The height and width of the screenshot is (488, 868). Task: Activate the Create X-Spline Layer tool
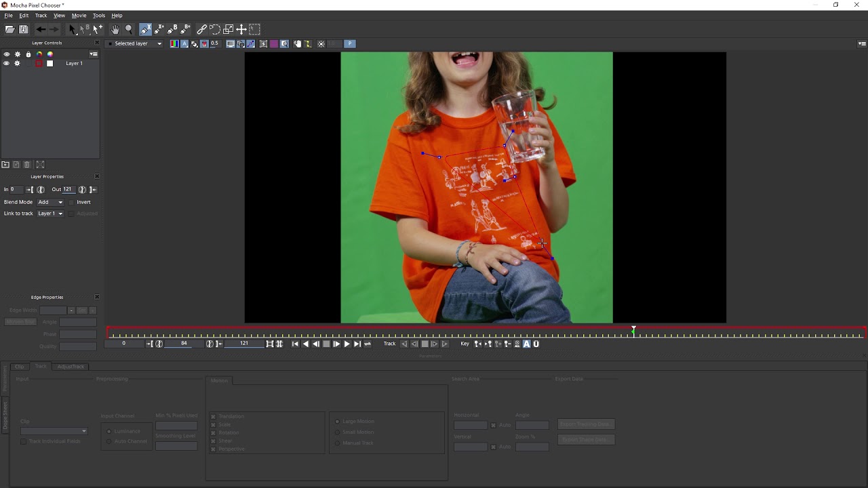pyautogui.click(x=146, y=29)
